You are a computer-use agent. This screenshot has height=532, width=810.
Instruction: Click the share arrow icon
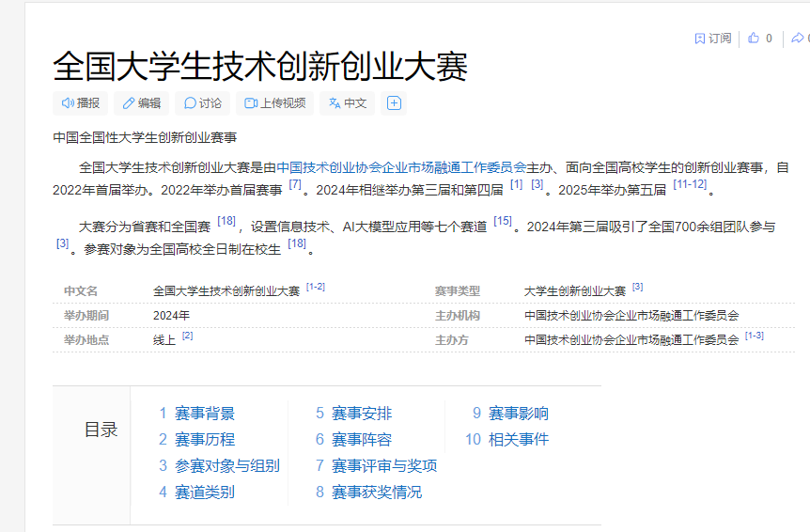pyautogui.click(x=798, y=39)
